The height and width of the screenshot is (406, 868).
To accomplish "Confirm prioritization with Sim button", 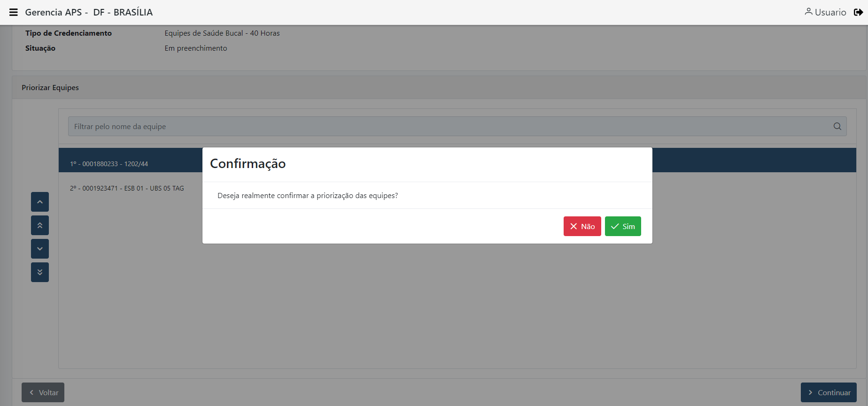I will pyautogui.click(x=623, y=226).
